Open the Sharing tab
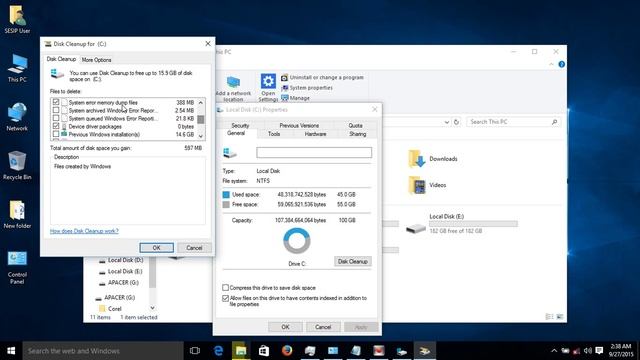Screen dimensions: 640x360 coord(358,134)
